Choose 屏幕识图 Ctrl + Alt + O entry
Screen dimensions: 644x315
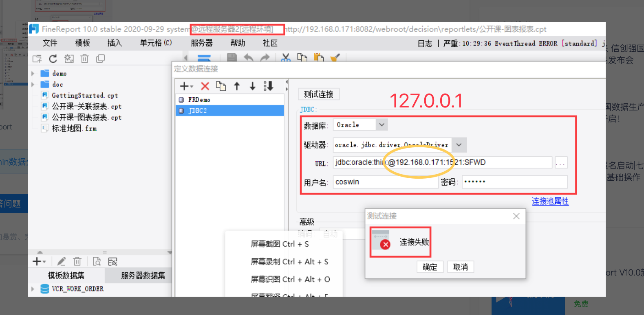tap(290, 279)
